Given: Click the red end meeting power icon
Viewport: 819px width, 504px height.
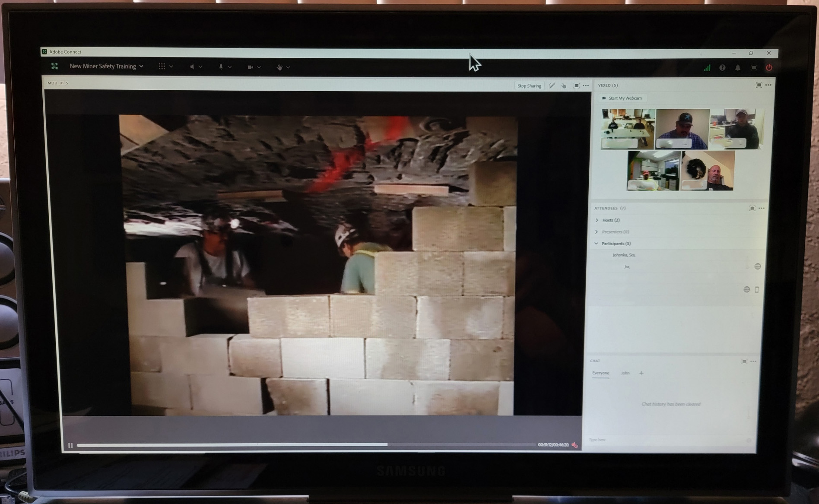Looking at the screenshot, I should (769, 68).
